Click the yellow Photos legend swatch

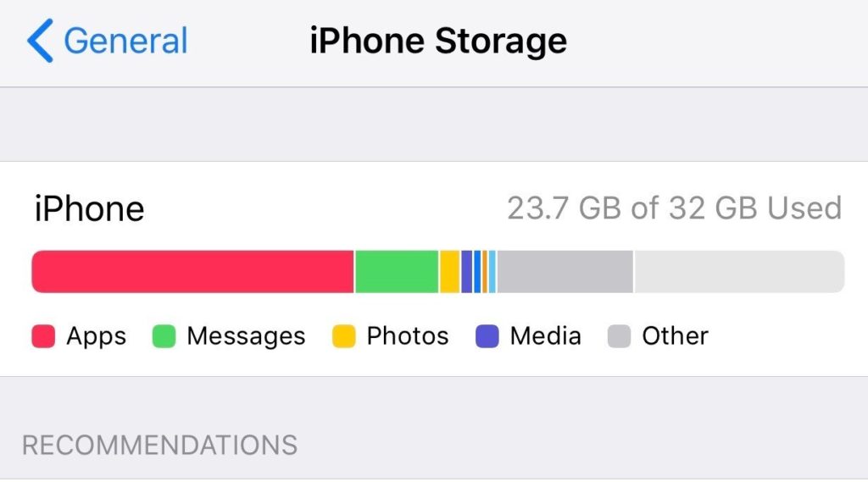344,336
